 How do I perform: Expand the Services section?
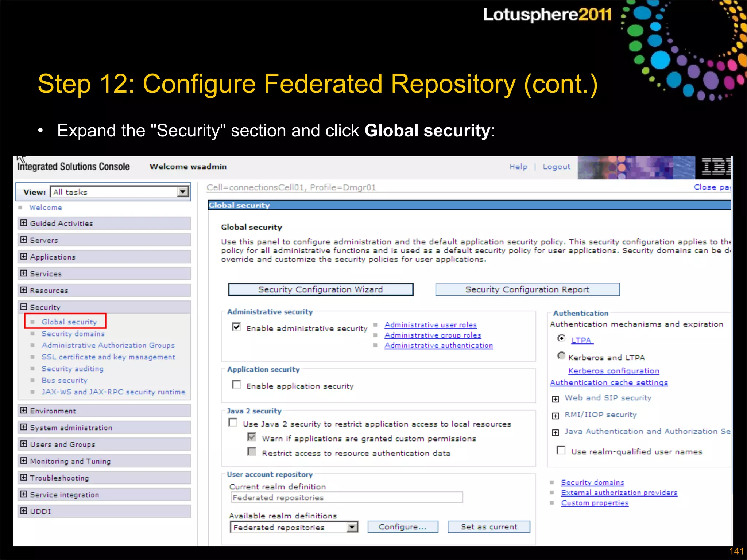24,273
